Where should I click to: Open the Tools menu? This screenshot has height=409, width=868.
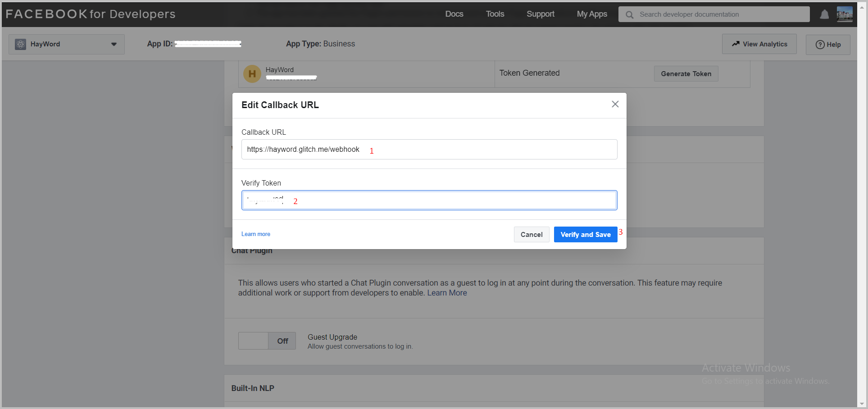[x=495, y=14]
